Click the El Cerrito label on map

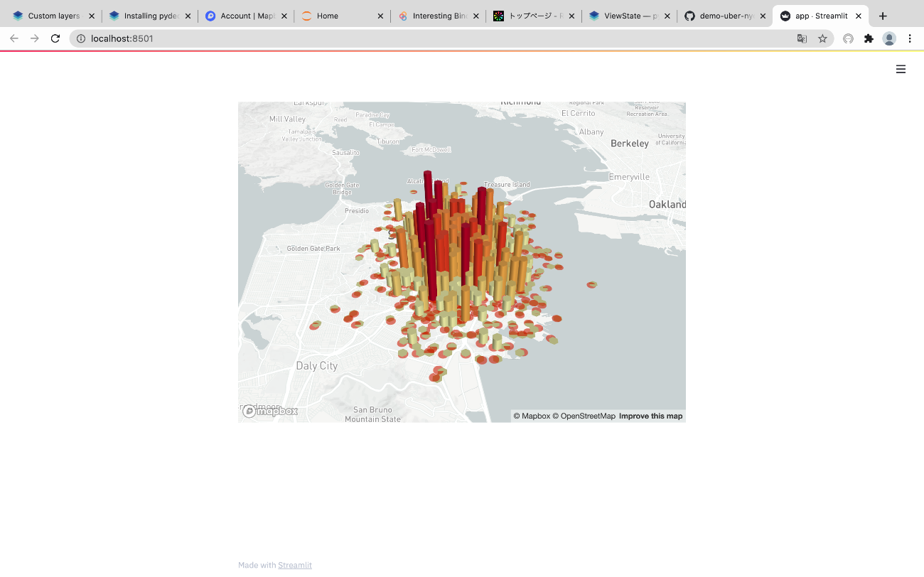579,113
